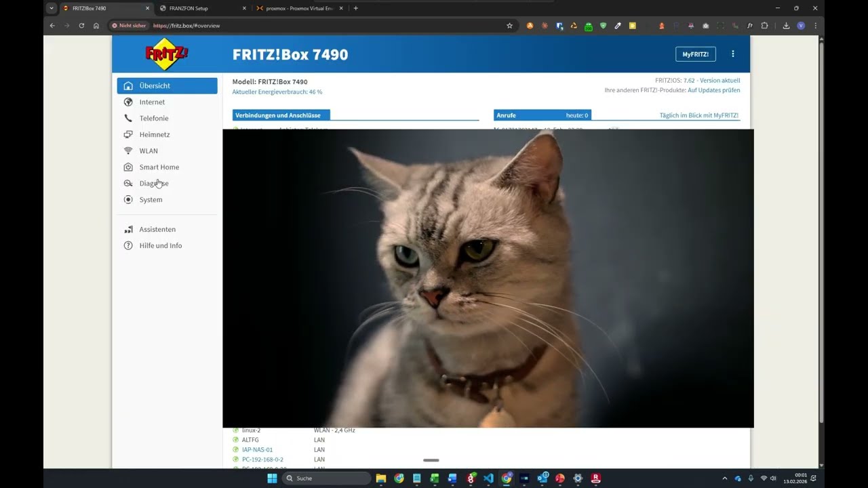Image resolution: width=868 pixels, height=488 pixels.
Task: Click the Hilfe und Info question-mark icon
Action: click(x=128, y=246)
